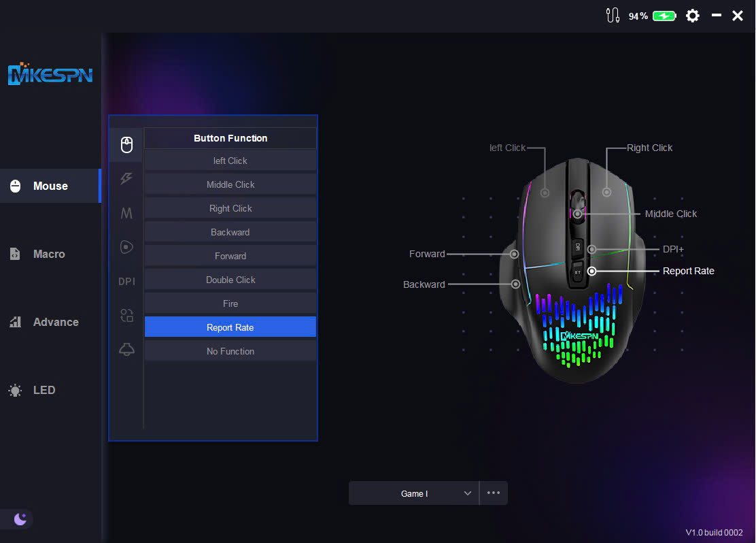756x543 pixels.
Task: Open the mouse button function category icon
Action: coord(126,144)
